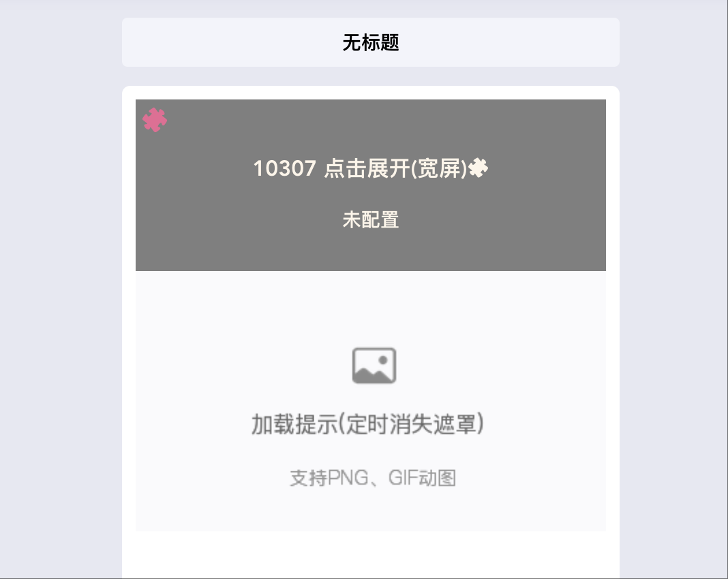Screen dimensions: 728x579
Task: Click the image upload placeholder area
Action: pos(371,401)
